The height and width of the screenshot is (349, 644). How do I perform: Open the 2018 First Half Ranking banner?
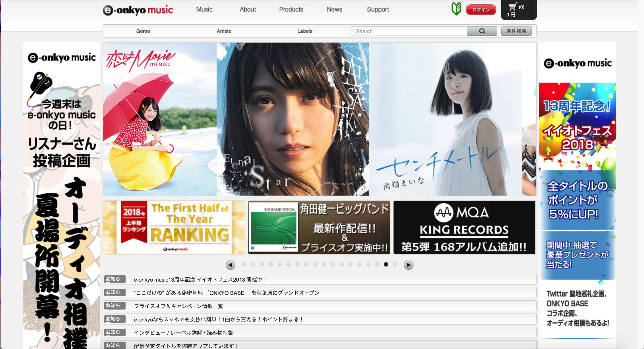point(174,227)
